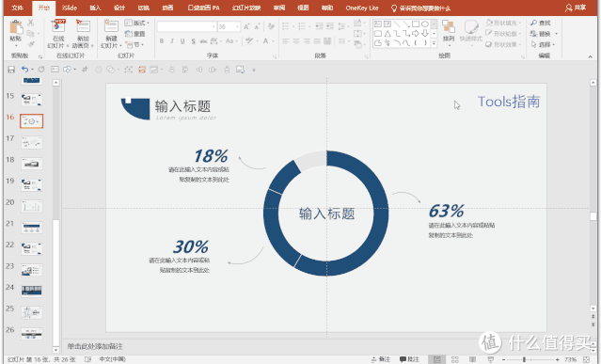Viewport: 601px width, 364px height.
Task: Switch to the Insert (插入) tab
Action: (95, 8)
